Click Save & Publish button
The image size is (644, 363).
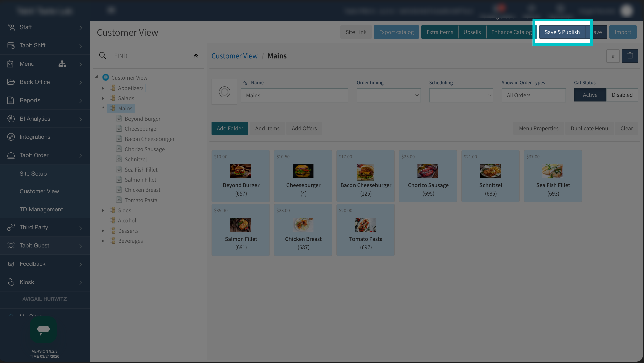[x=562, y=32]
